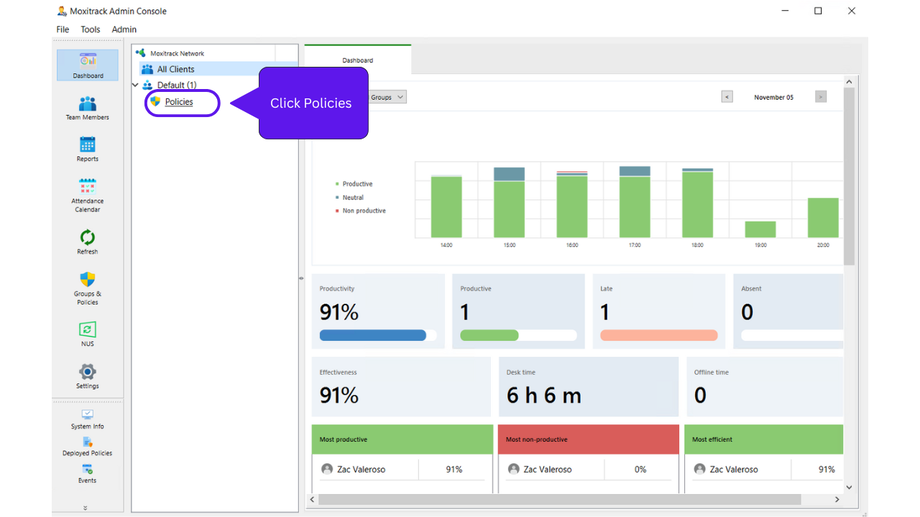920x517 pixels.
Task: Click the NUS sidebar icon
Action: tap(87, 332)
